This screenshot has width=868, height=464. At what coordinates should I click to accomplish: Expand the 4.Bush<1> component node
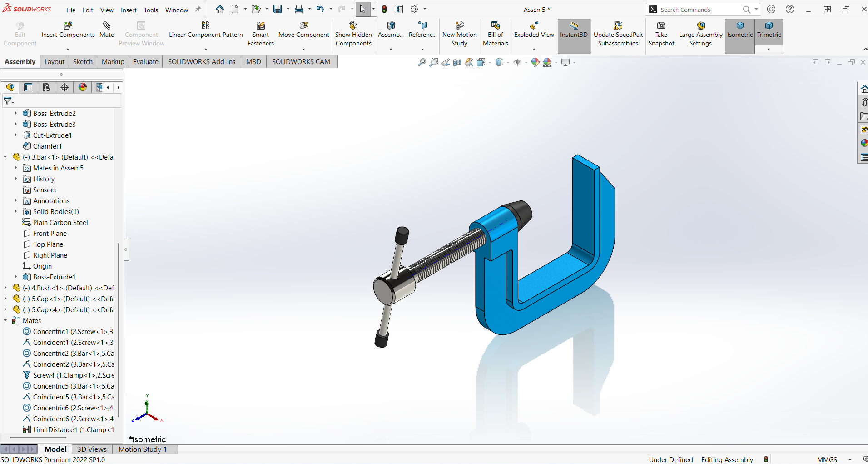[x=5, y=288]
